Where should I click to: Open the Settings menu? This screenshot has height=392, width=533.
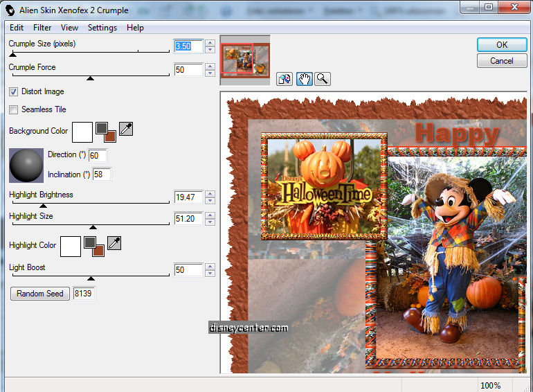coord(102,28)
